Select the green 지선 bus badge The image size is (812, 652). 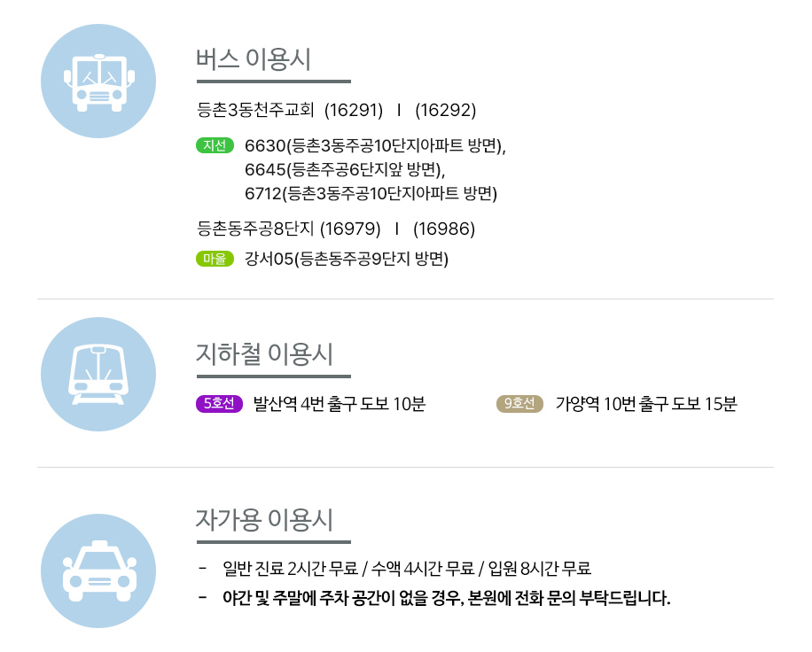tap(215, 145)
